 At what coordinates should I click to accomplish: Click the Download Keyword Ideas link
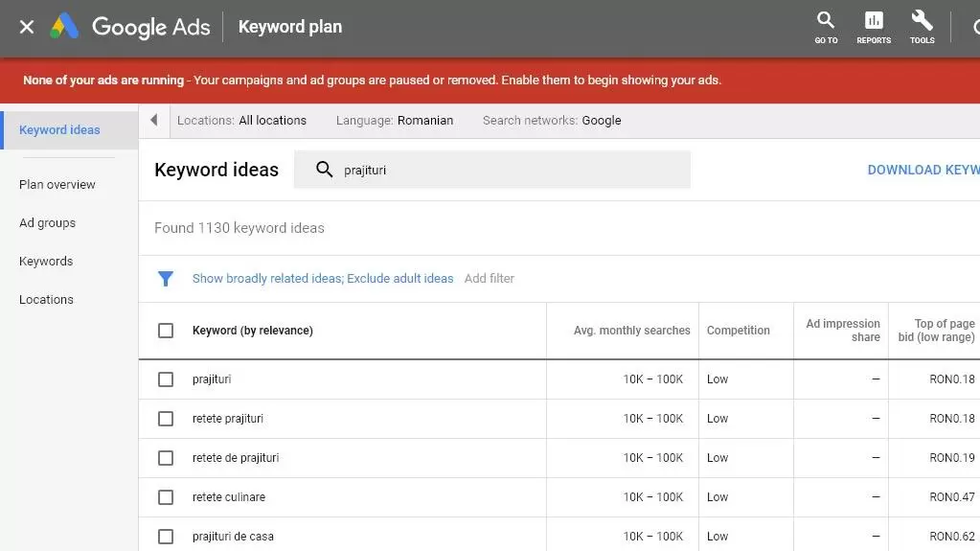point(923,170)
